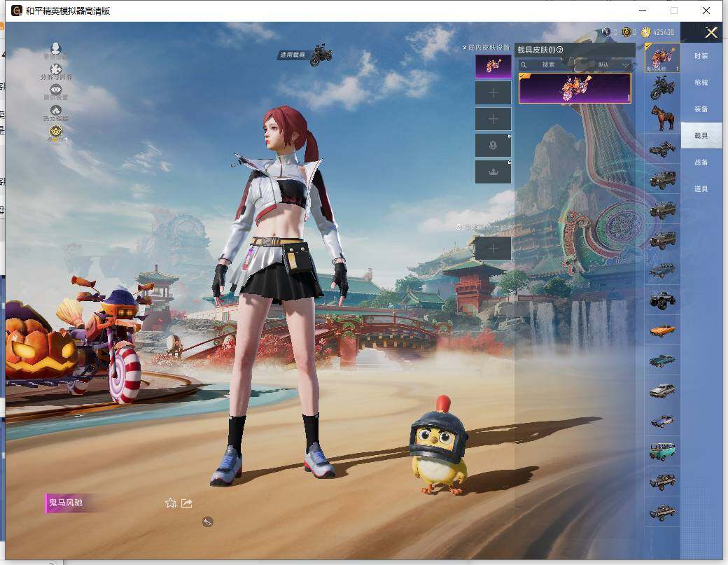Select the purple 鬼马风驰 skin card
Image resolution: width=728 pixels, height=565 pixels.
(x=575, y=88)
